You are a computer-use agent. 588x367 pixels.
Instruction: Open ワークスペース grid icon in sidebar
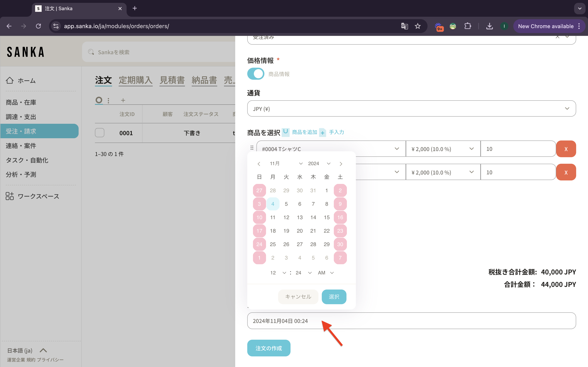point(10,196)
